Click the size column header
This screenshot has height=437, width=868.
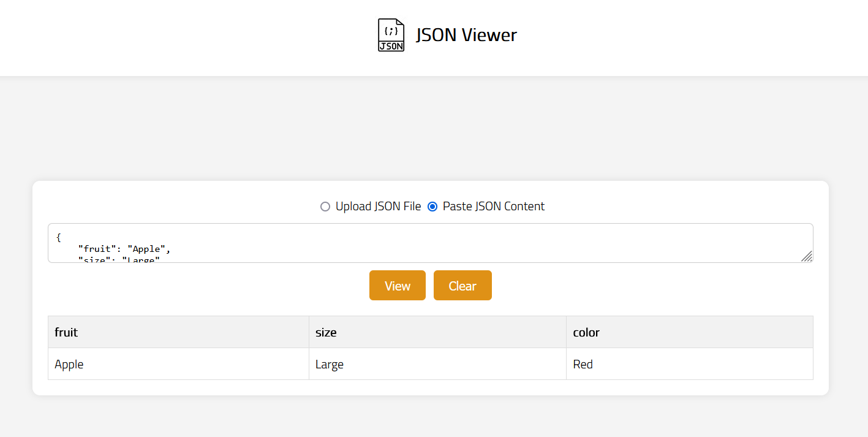(437, 332)
